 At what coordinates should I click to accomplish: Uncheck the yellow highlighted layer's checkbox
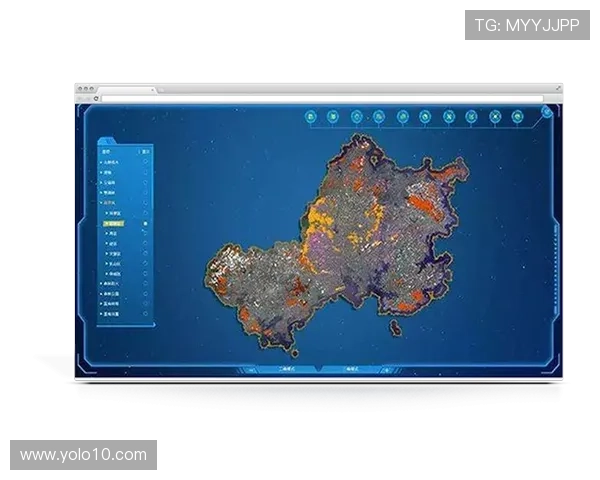point(145,224)
